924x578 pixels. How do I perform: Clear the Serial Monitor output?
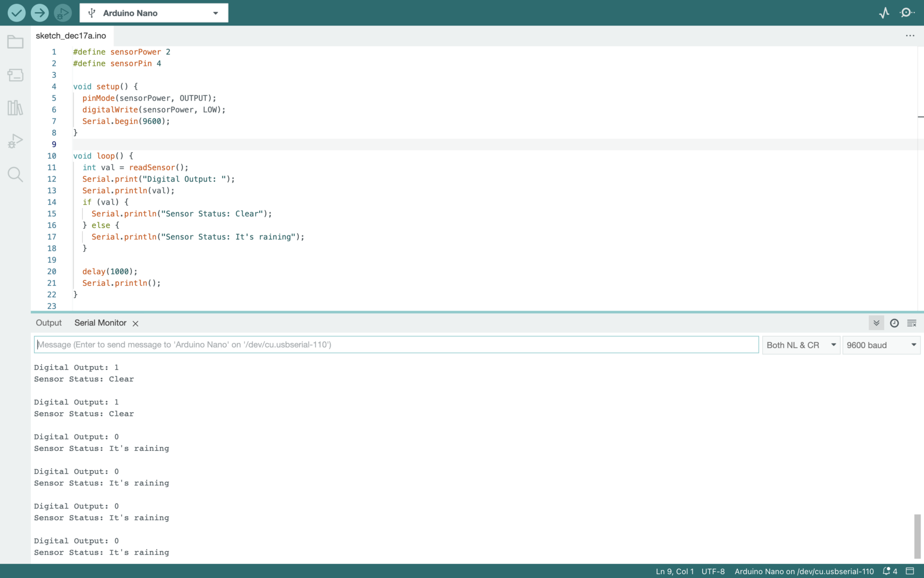click(911, 323)
